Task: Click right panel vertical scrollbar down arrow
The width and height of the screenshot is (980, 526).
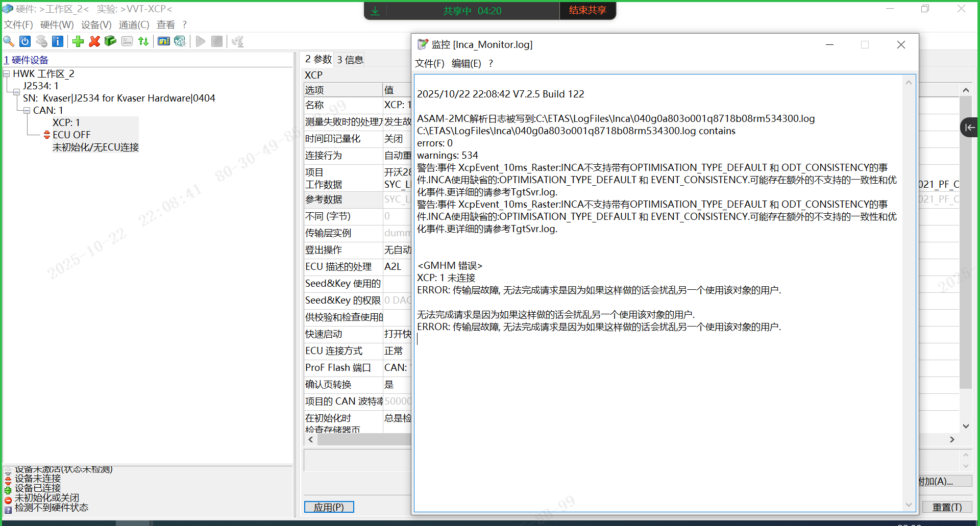Action: pyautogui.click(x=966, y=426)
